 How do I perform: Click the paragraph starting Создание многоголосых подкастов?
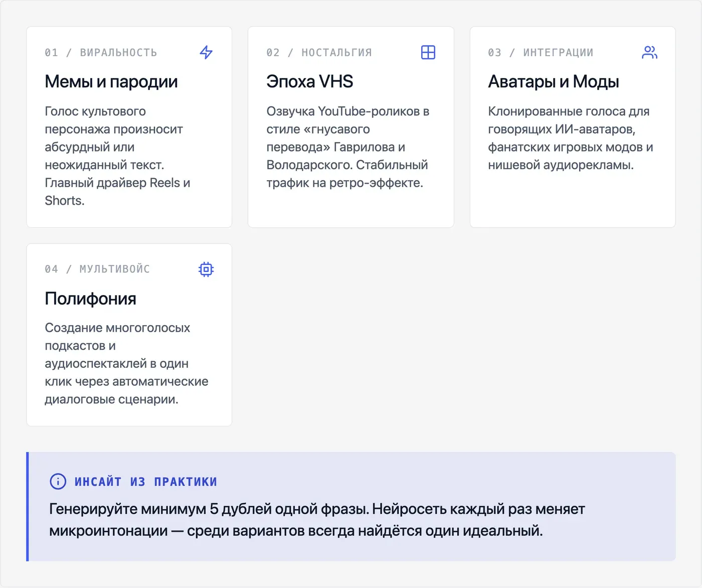(127, 364)
